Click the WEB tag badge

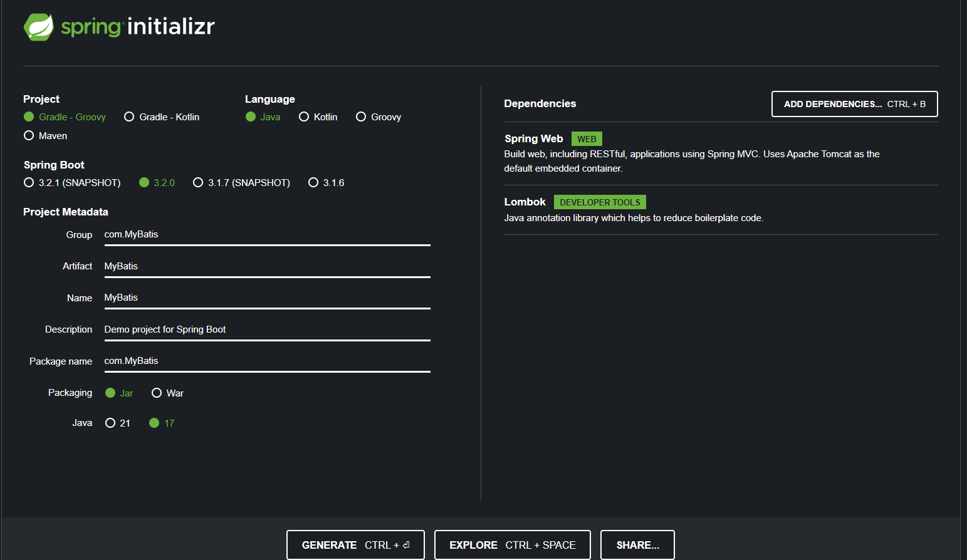[587, 139]
